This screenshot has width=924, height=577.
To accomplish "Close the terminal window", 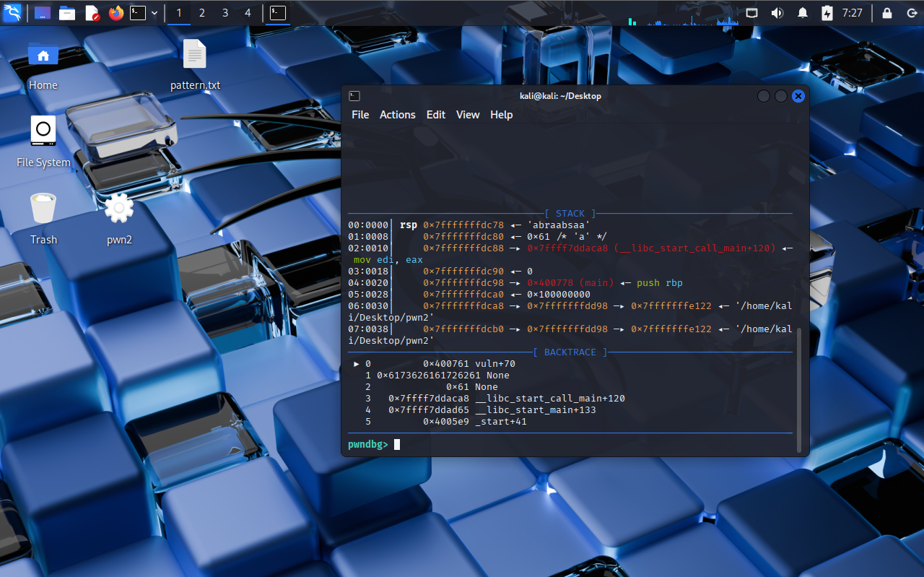I will (x=798, y=96).
